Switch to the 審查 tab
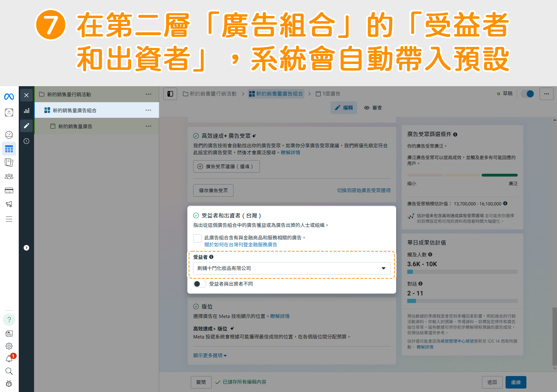557x392 pixels. (x=373, y=108)
